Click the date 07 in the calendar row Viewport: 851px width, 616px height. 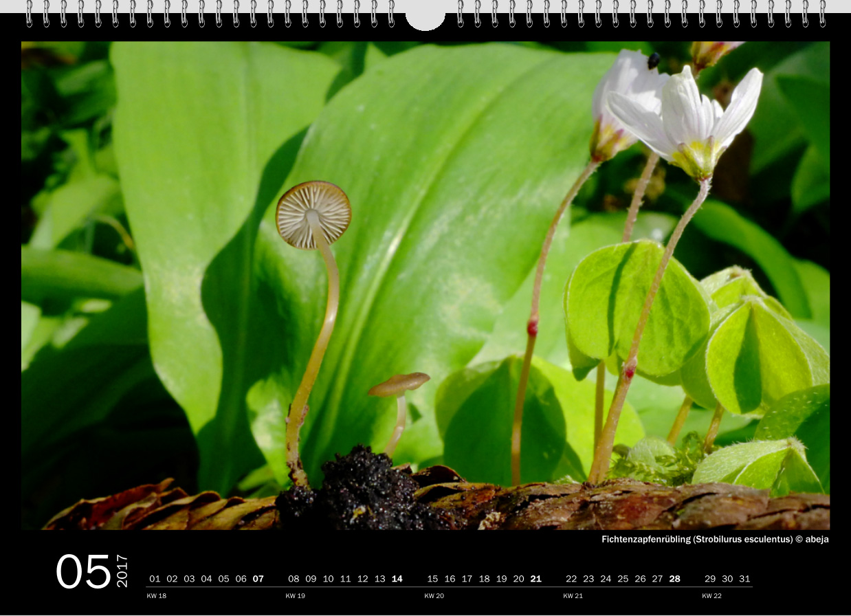(258, 579)
